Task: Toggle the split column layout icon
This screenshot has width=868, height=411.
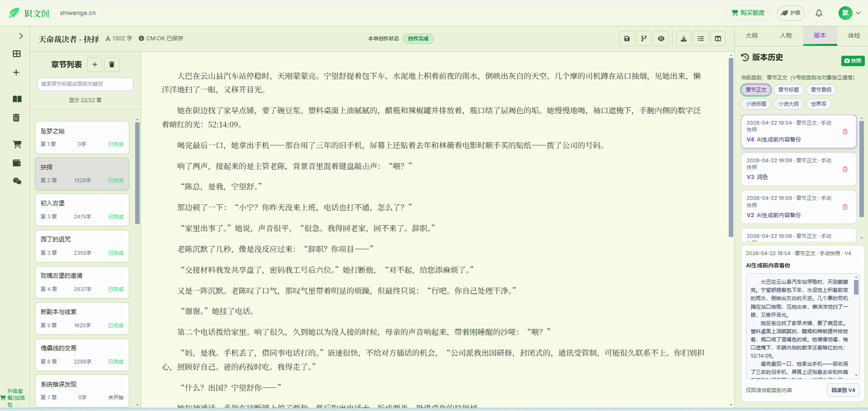Action: [718, 39]
